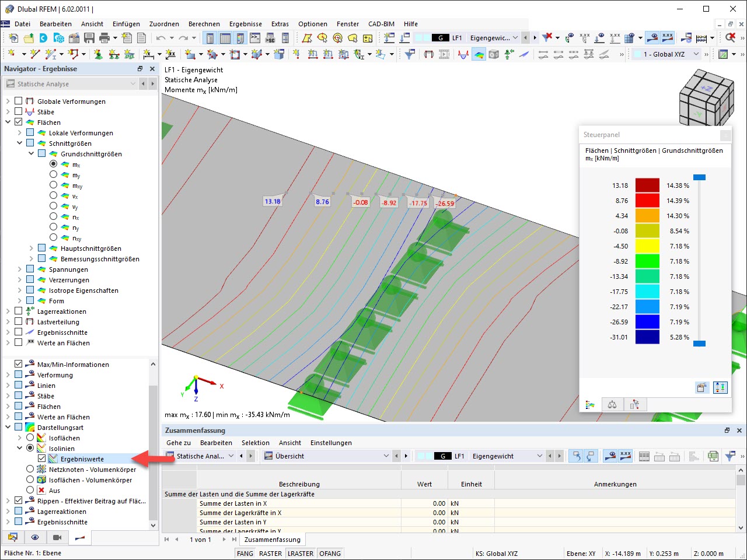Click the Einstellungen menu in Zusammenfassung
Image resolution: width=747 pixels, height=560 pixels.
pyautogui.click(x=331, y=443)
